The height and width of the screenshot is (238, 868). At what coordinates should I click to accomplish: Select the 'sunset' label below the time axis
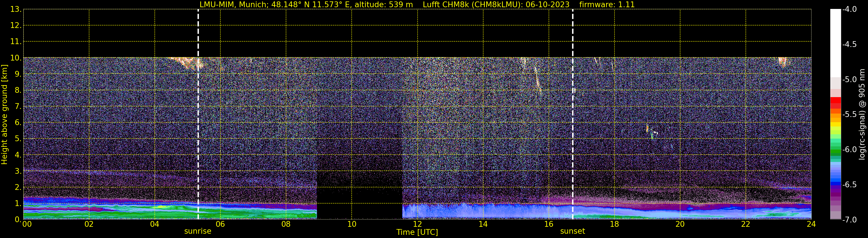[x=573, y=231]
